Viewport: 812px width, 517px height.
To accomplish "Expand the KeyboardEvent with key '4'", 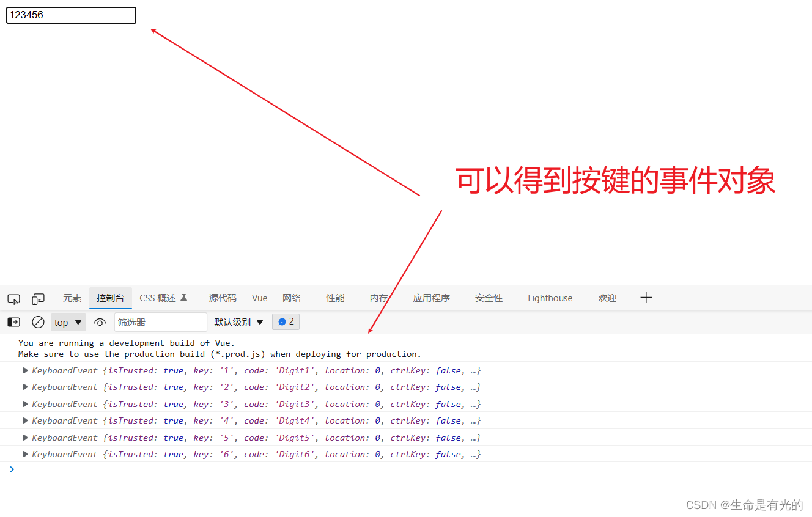I will (25, 420).
